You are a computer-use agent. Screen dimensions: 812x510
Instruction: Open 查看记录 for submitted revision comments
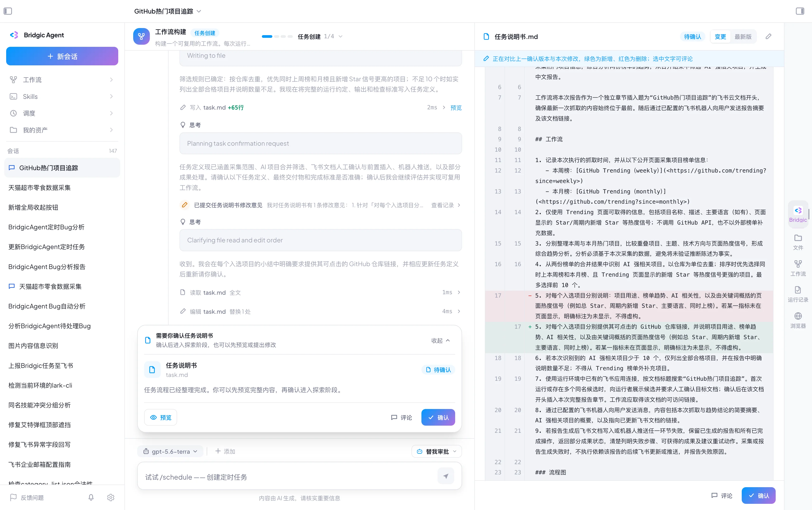pos(445,205)
